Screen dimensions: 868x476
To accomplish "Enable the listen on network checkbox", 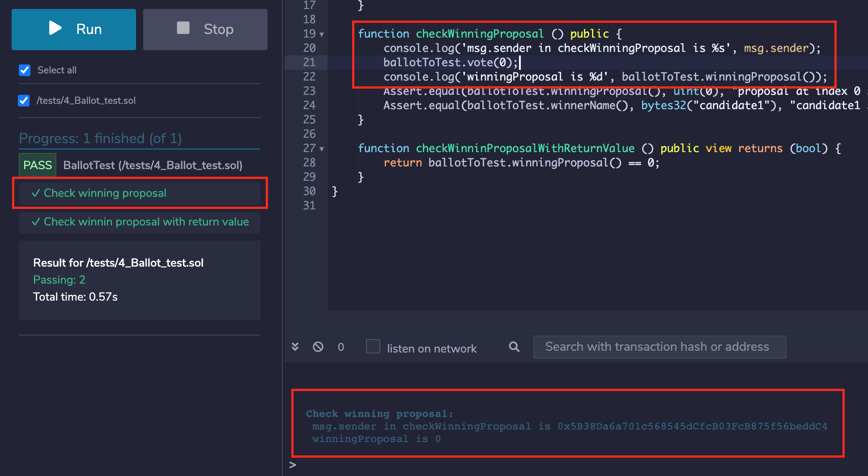I will click(373, 347).
